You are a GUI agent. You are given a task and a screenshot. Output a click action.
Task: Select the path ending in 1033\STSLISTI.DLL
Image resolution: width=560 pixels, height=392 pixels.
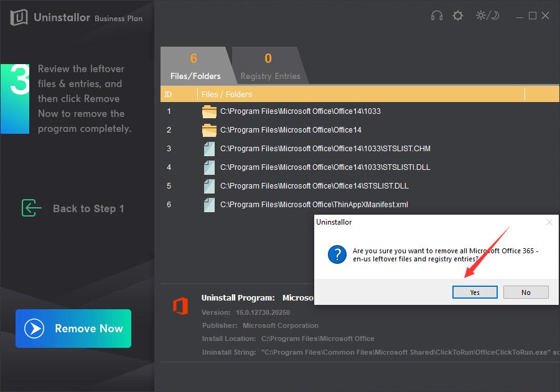325,167
